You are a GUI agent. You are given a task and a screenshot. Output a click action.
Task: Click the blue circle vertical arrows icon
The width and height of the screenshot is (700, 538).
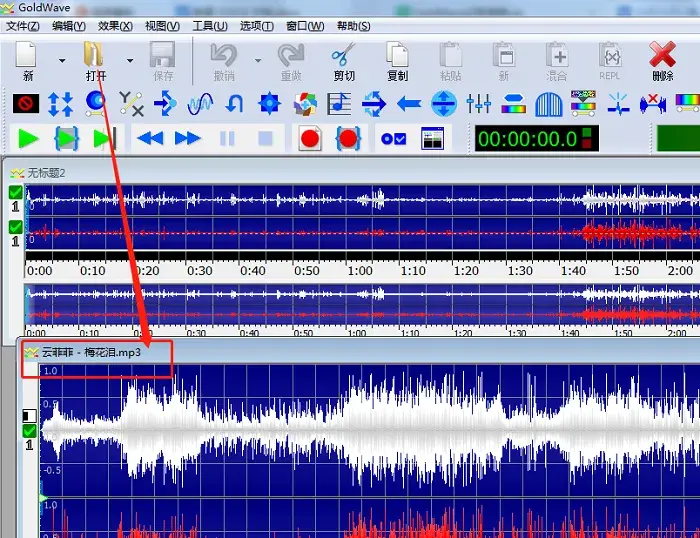[x=444, y=104]
